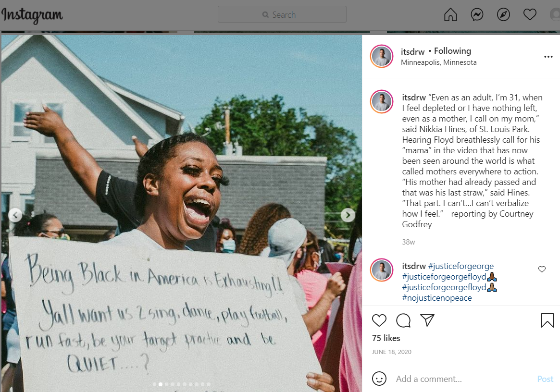Screen dimensions: 560x392
Task: Open post options three-dot menu
Action: click(548, 57)
